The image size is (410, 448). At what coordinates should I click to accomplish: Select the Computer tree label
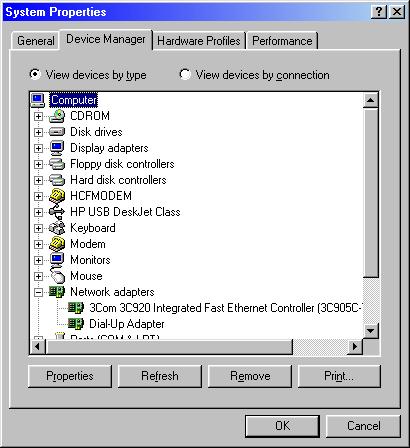(x=74, y=100)
